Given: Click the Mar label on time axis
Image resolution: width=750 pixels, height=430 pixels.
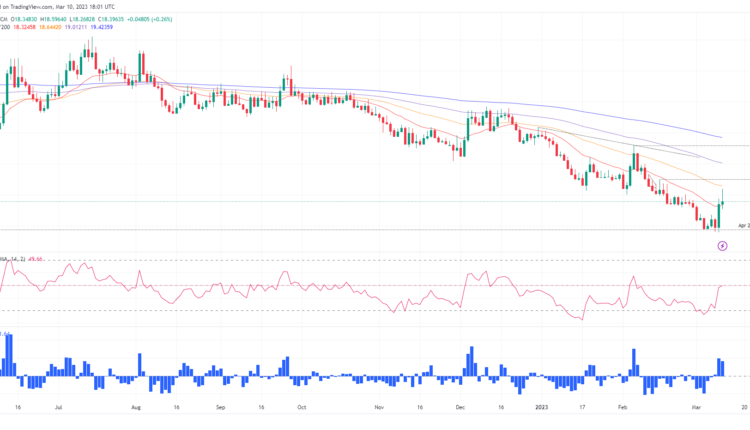Looking at the screenshot, I should pyautogui.click(x=701, y=408).
